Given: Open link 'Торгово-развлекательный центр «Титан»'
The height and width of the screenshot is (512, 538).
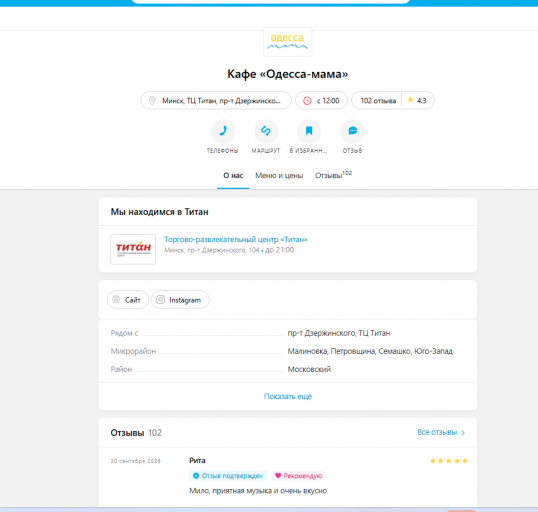Looking at the screenshot, I should click(236, 240).
